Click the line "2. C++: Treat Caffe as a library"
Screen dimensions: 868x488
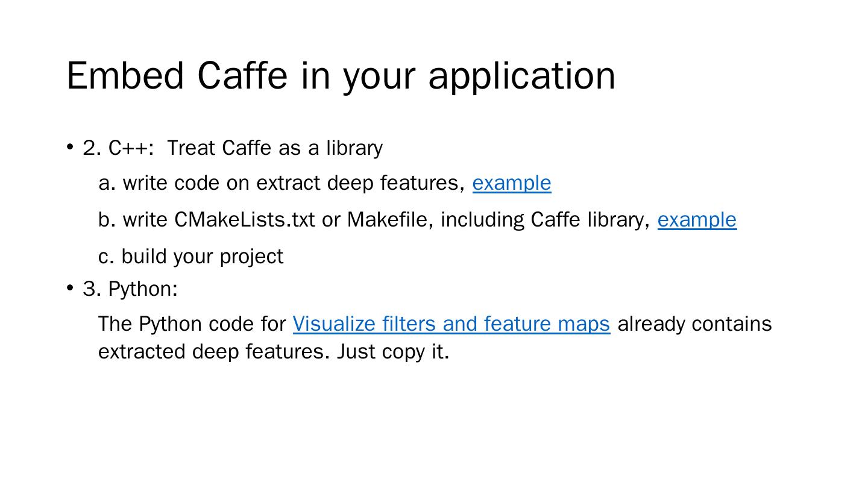233,148
